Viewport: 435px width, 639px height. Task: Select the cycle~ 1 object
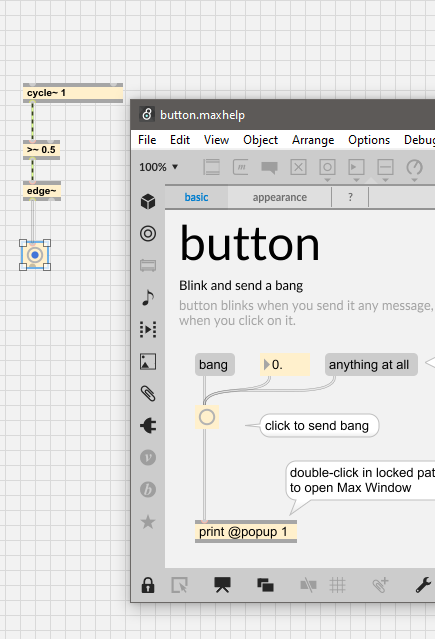pyautogui.click(x=73, y=93)
